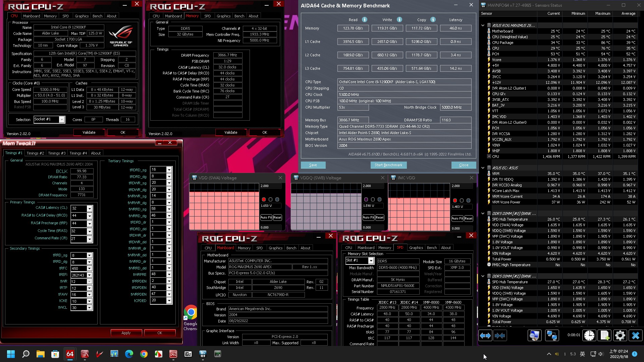Click Reset in IMC VDD graph
The image size is (644, 362).
pyautogui.click(x=469, y=219)
